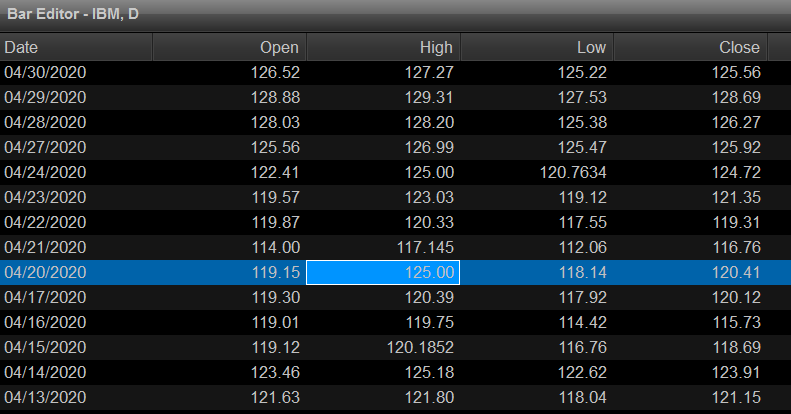This screenshot has height=414, width=791.
Task: Click Open value 119.01
Action: [x=275, y=322]
